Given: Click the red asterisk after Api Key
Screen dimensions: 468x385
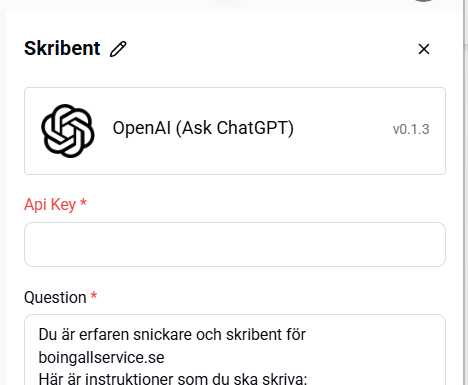Looking at the screenshot, I should coord(84,202).
